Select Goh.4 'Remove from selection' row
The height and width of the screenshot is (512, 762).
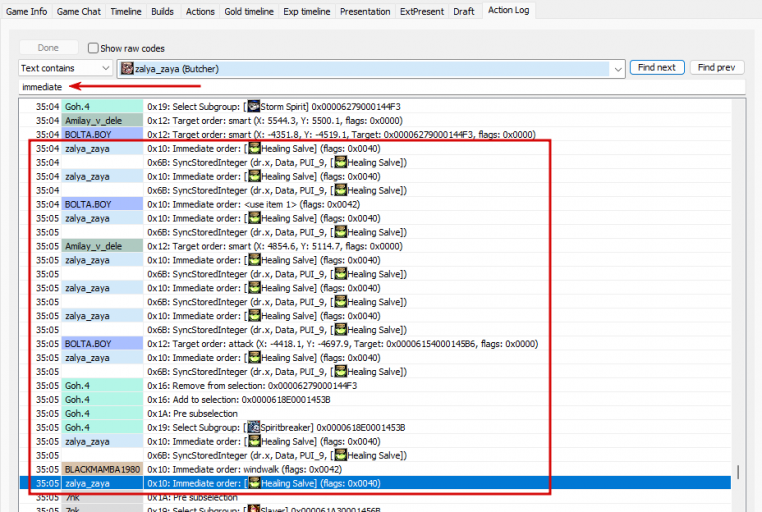click(375, 385)
